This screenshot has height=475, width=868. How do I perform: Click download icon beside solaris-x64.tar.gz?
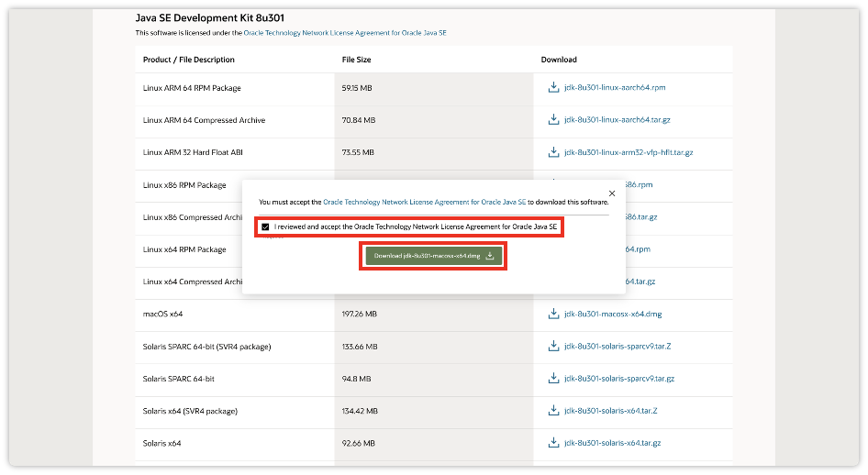(x=553, y=442)
